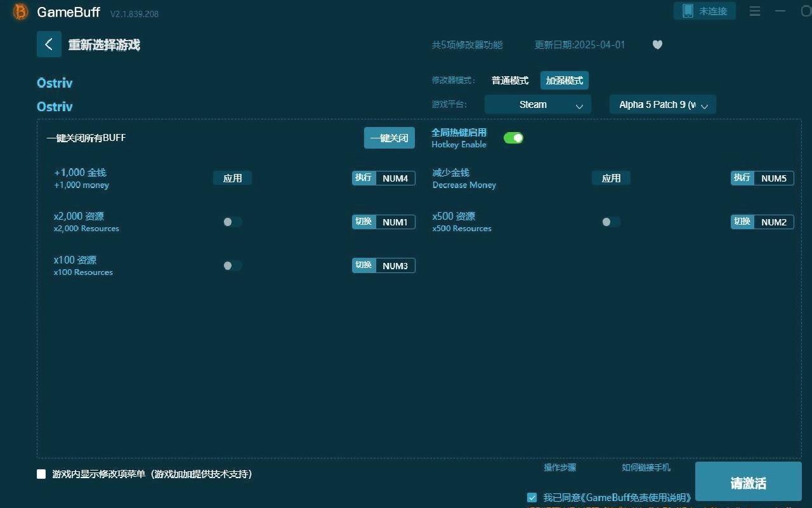Toggle x500 Resources switch
The width and height of the screenshot is (812, 508).
click(x=611, y=222)
